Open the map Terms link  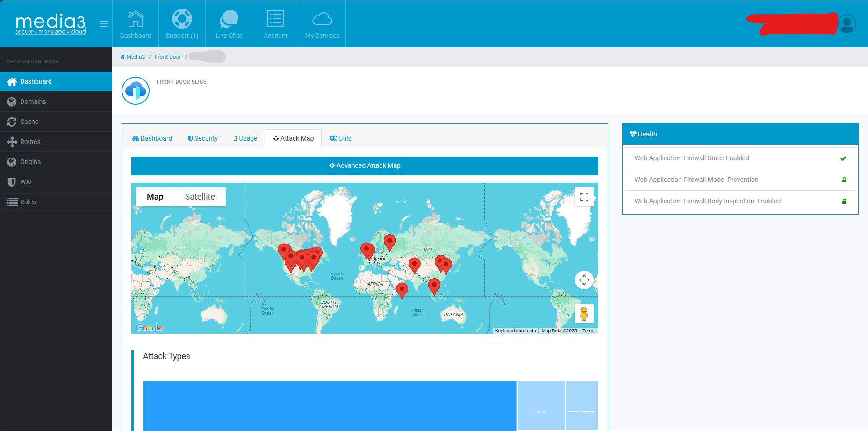click(x=589, y=331)
